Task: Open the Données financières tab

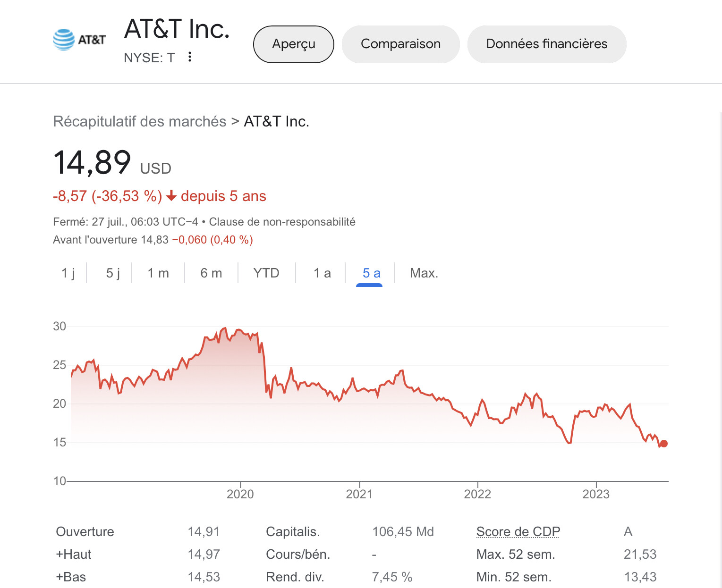Action: (547, 44)
